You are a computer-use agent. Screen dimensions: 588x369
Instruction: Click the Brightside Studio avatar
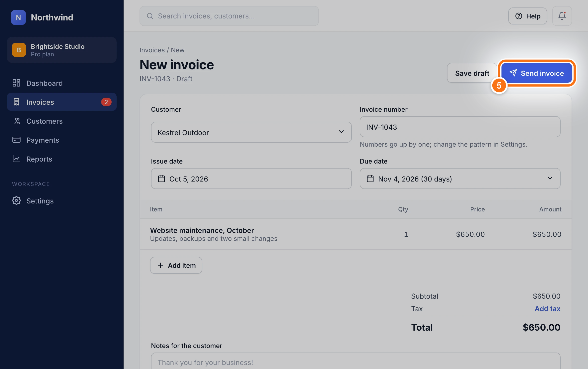coord(19,50)
